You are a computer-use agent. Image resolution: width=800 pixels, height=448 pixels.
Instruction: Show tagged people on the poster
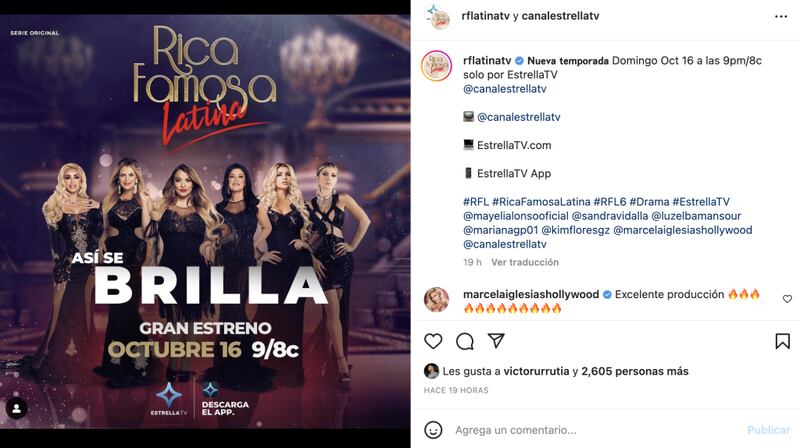point(16,408)
